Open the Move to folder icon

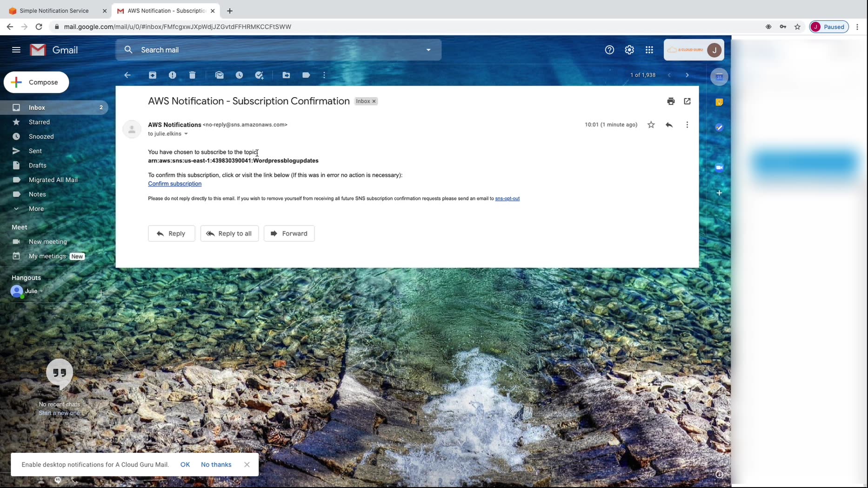[287, 75]
